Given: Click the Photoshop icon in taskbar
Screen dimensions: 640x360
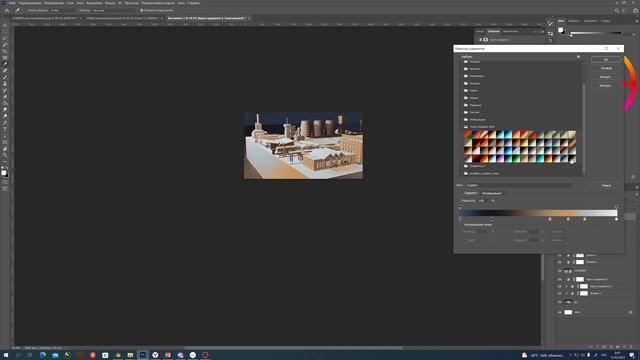Looking at the screenshot, I should [142, 355].
